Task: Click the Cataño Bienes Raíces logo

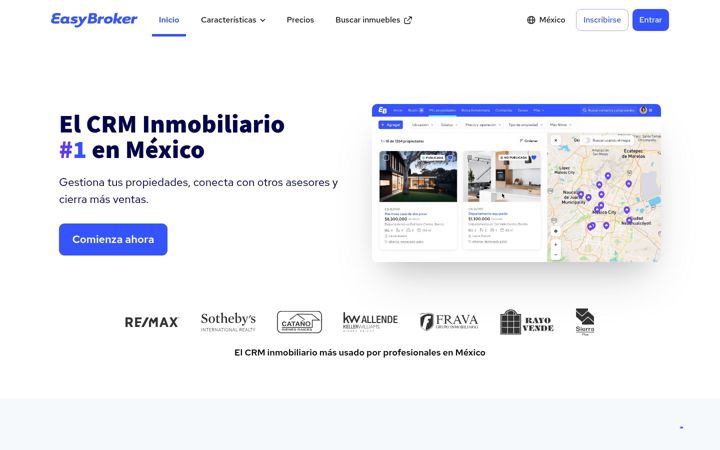Action: point(299,322)
